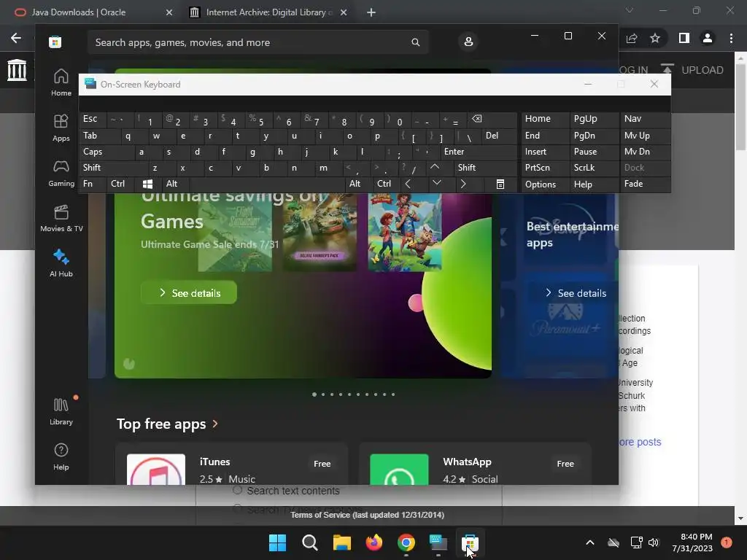Toggle ScrLk key on keyboard
This screenshot has height=560, width=747.
(593, 168)
